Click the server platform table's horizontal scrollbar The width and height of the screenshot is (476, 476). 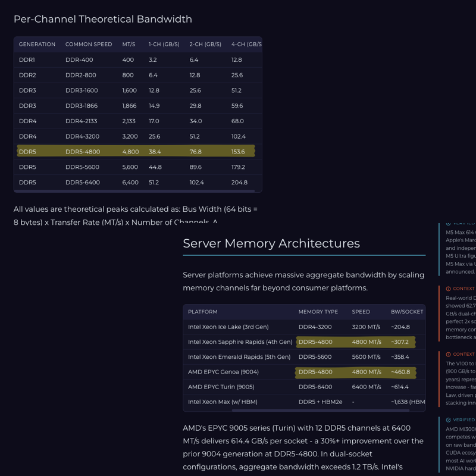[x=321, y=411]
